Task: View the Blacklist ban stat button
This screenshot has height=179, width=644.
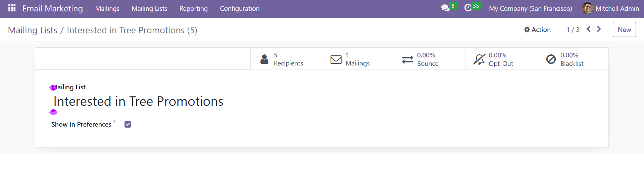Action: 573,59
